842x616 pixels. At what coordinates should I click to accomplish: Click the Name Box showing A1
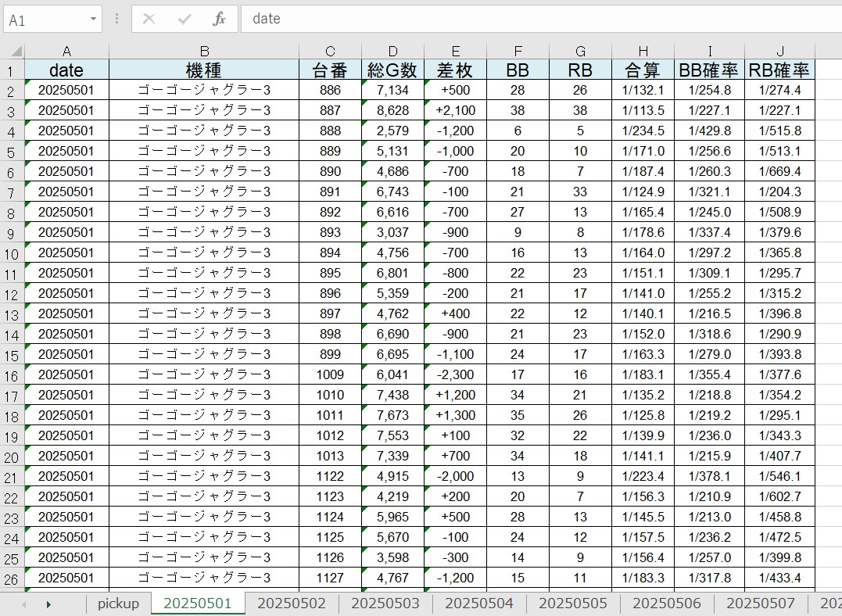click(x=52, y=20)
